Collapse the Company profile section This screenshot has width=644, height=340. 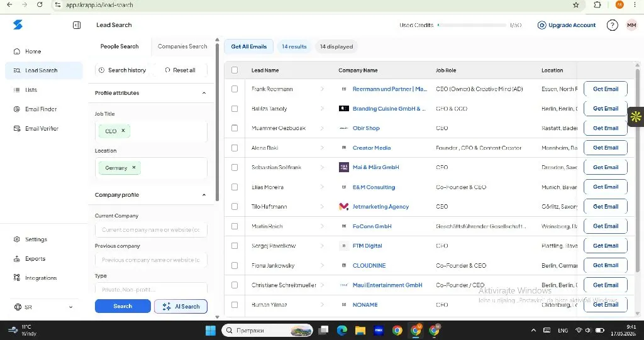coord(204,195)
